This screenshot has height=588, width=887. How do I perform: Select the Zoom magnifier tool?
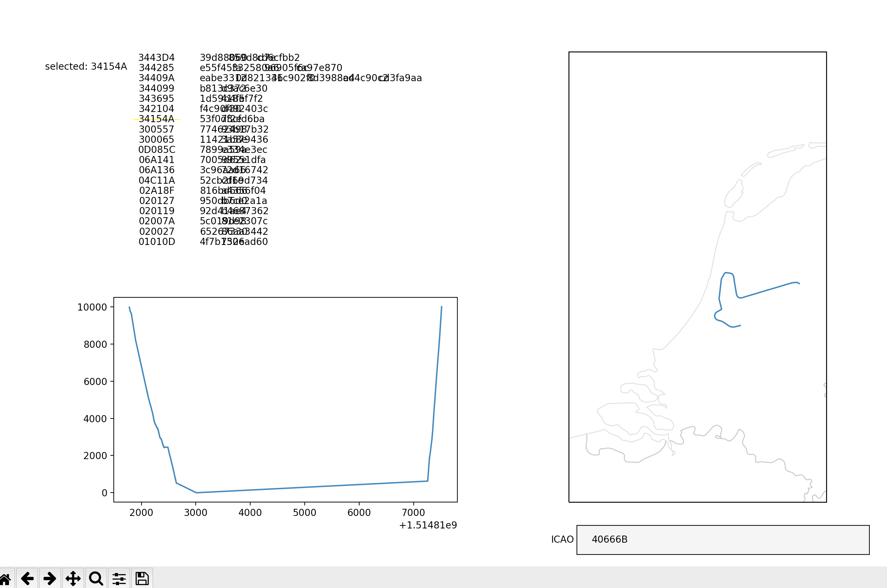96,578
